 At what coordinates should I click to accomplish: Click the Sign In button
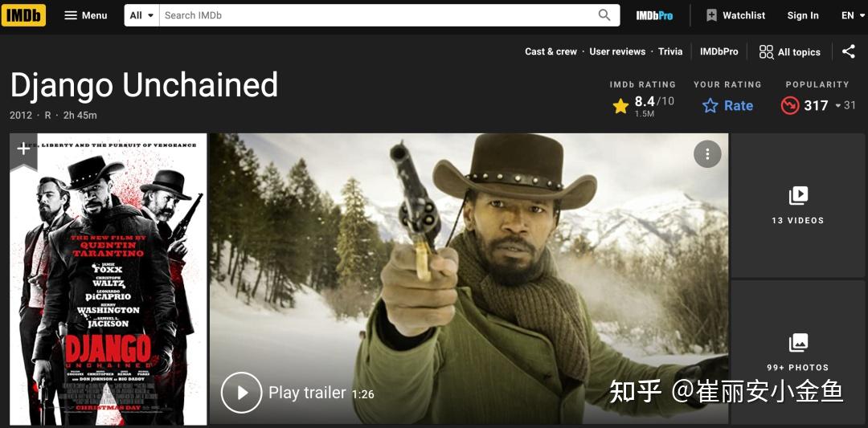pos(803,15)
